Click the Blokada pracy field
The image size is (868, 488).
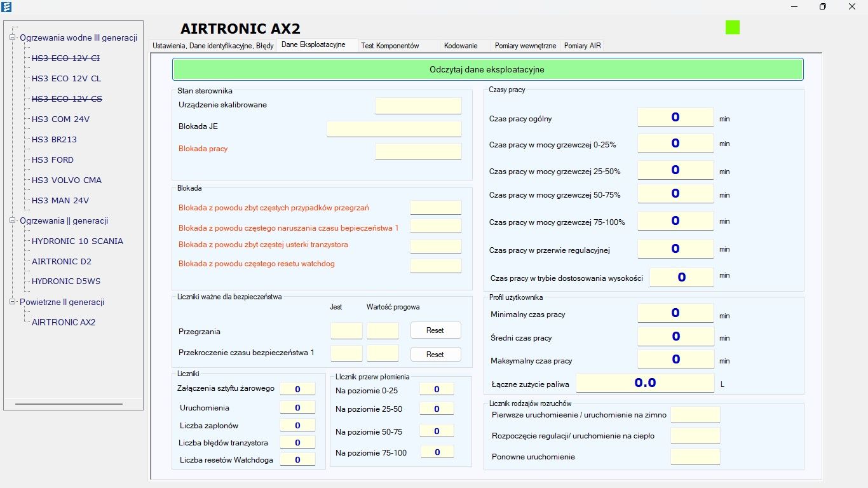click(x=418, y=151)
